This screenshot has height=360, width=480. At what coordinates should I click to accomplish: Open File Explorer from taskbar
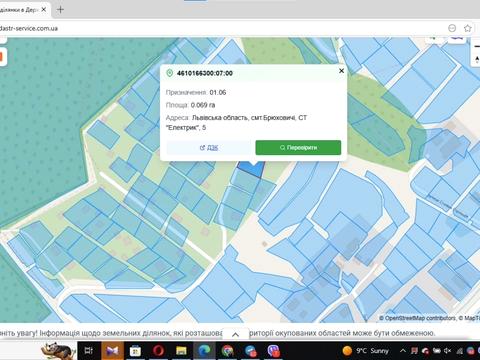[x=181, y=351]
